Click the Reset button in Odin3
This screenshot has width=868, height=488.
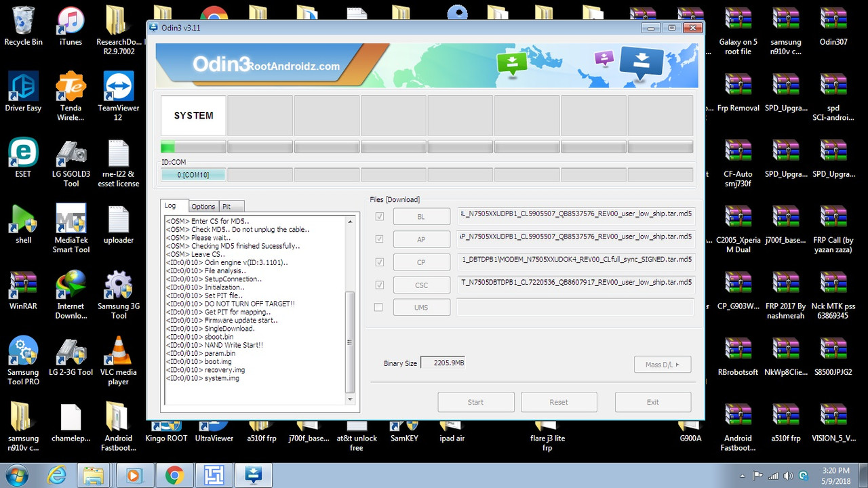click(x=559, y=402)
